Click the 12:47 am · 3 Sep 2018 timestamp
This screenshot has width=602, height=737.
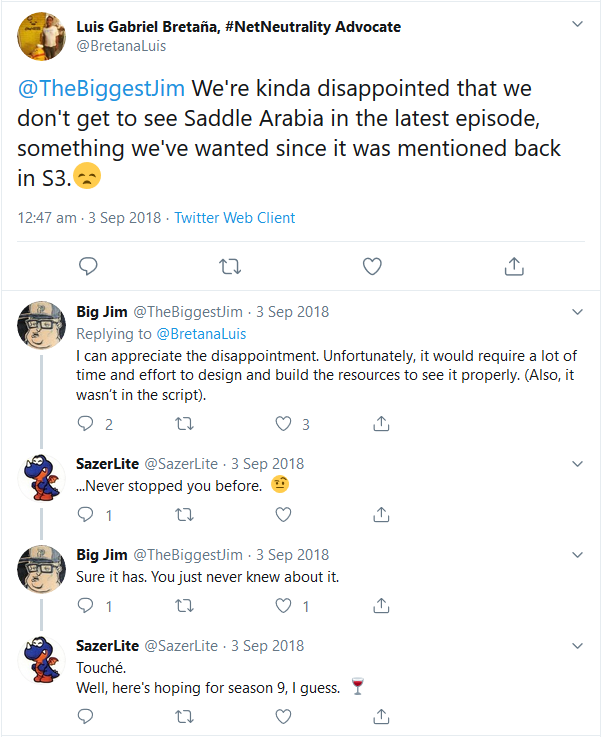pyautogui.click(x=90, y=217)
